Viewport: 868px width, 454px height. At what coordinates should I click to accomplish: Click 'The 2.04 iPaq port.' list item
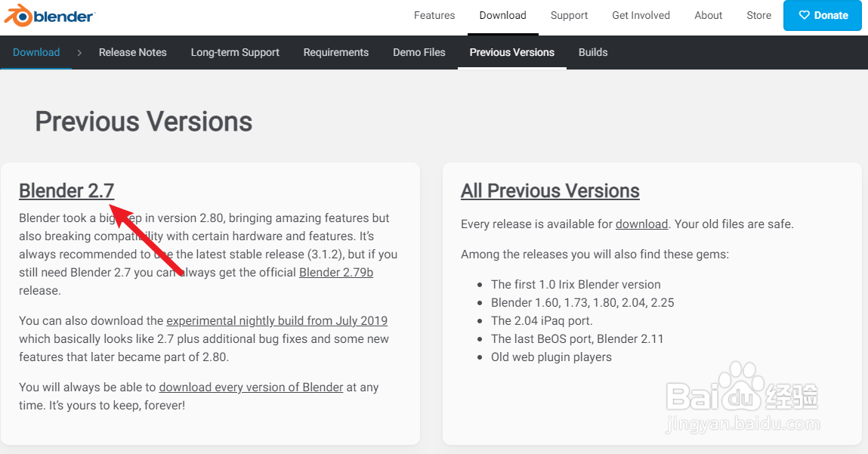542,320
